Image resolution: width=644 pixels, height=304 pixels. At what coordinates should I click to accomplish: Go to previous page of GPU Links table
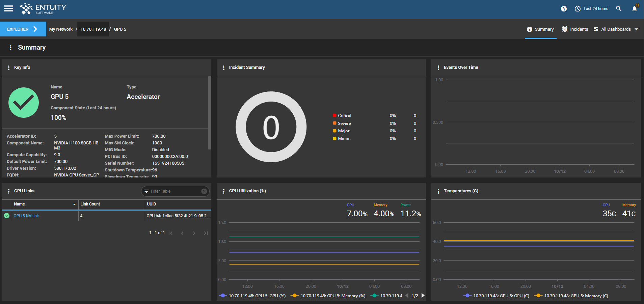pyautogui.click(x=182, y=233)
